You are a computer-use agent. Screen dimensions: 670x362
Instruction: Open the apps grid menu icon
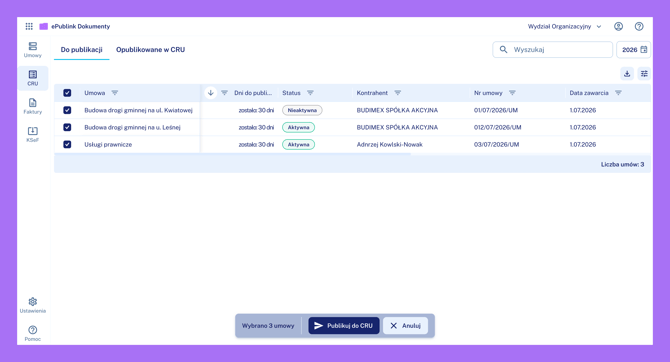(29, 26)
